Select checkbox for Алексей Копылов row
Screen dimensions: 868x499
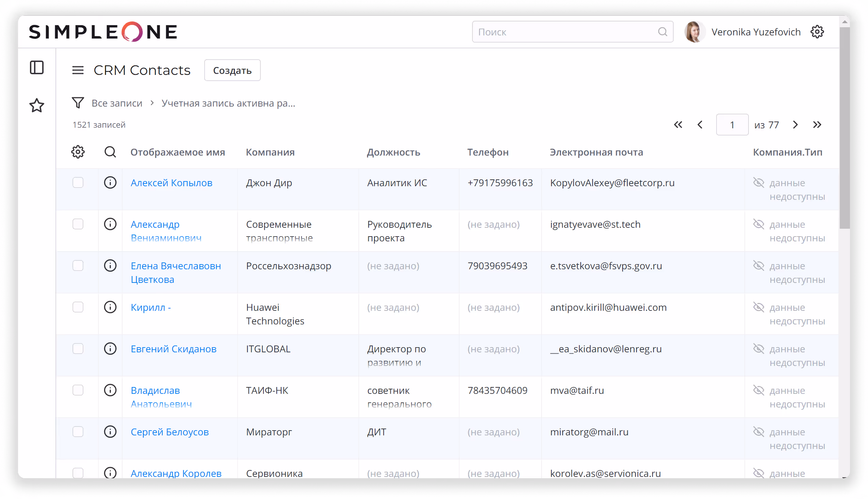click(78, 183)
